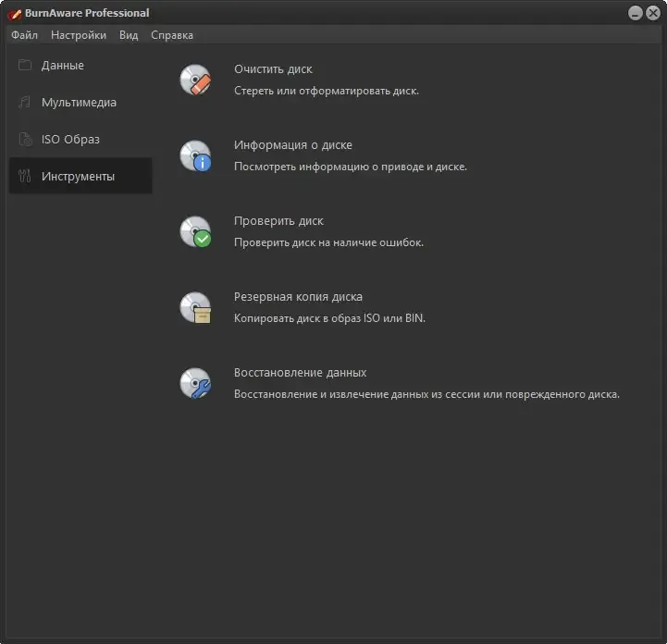Click the music note icon beside Мультимедиа
667x644 pixels.
click(x=25, y=102)
